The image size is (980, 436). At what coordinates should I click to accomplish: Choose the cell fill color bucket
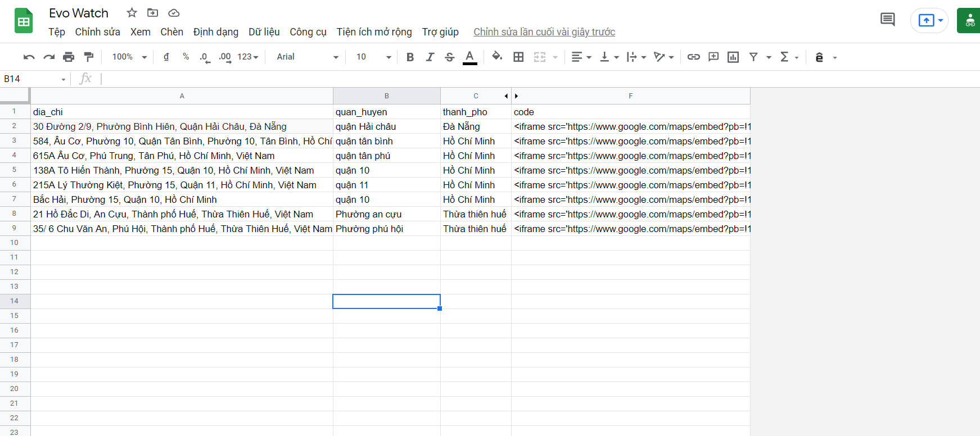pyautogui.click(x=497, y=56)
